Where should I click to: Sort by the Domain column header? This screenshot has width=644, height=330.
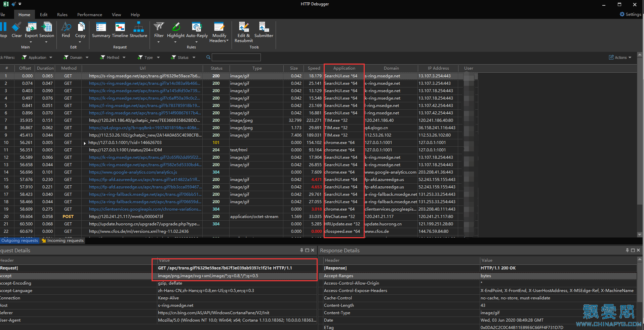pos(391,68)
